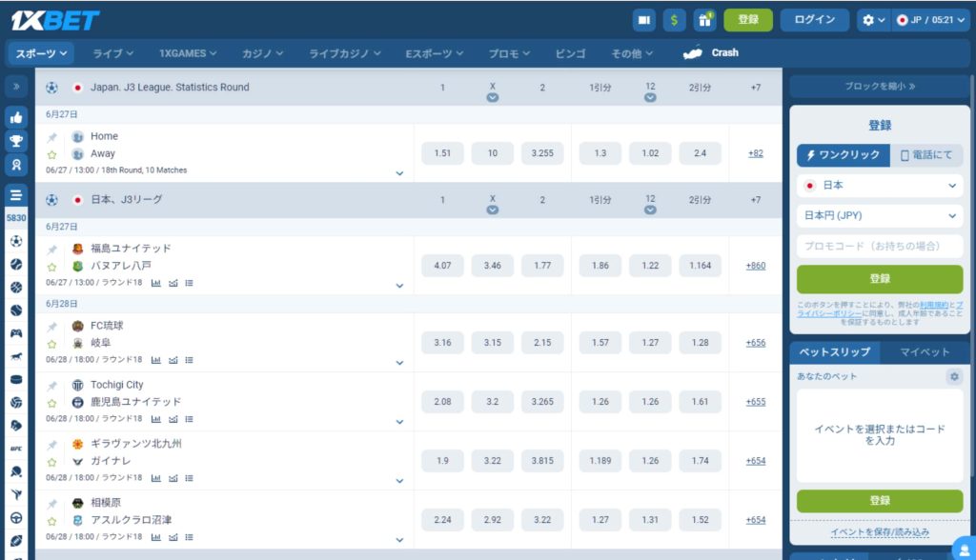The image size is (976, 560).
Task: Click the white panel icon beside the dollar icon
Action: pyautogui.click(x=644, y=20)
